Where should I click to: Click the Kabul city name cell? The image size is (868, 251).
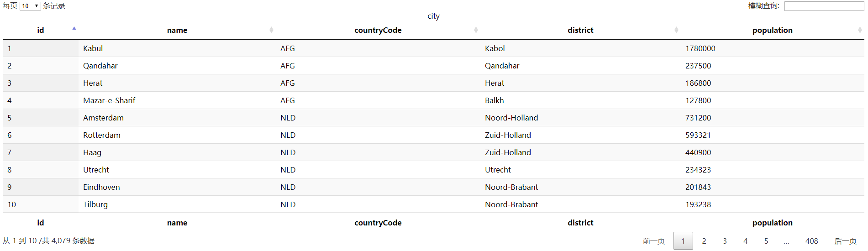pyautogui.click(x=93, y=48)
